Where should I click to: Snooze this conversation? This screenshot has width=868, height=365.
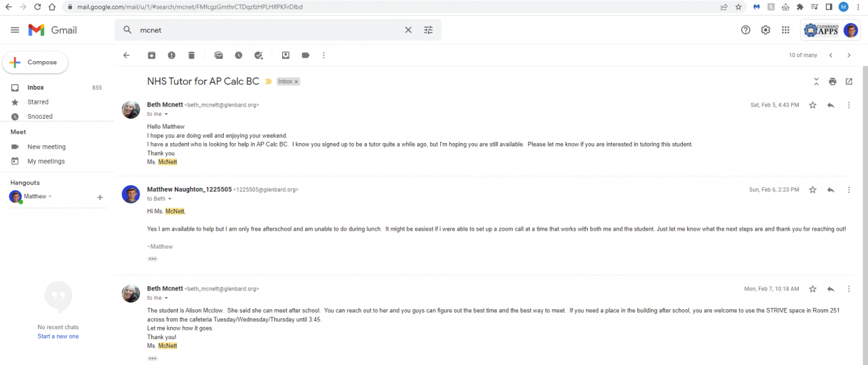point(239,56)
